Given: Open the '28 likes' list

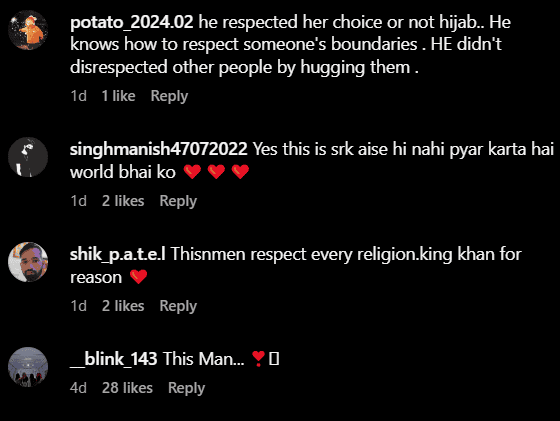Looking at the screenshot, I should 128,388.
